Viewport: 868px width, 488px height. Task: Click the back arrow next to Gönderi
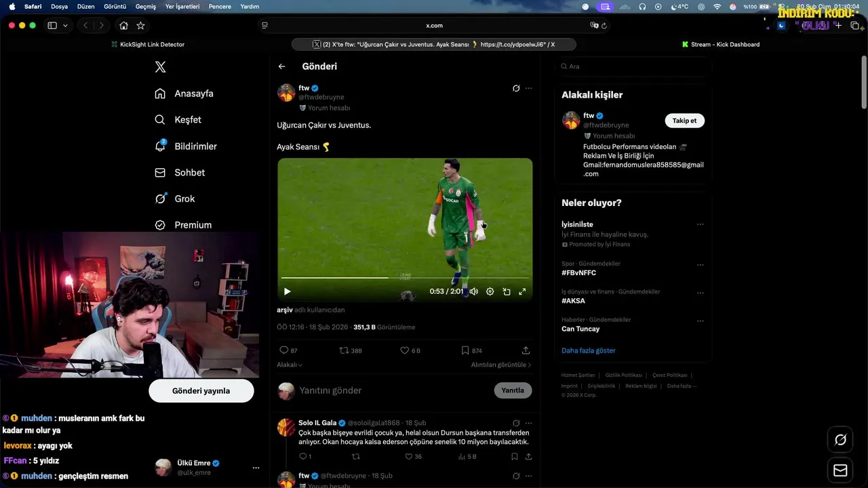pyautogui.click(x=281, y=66)
